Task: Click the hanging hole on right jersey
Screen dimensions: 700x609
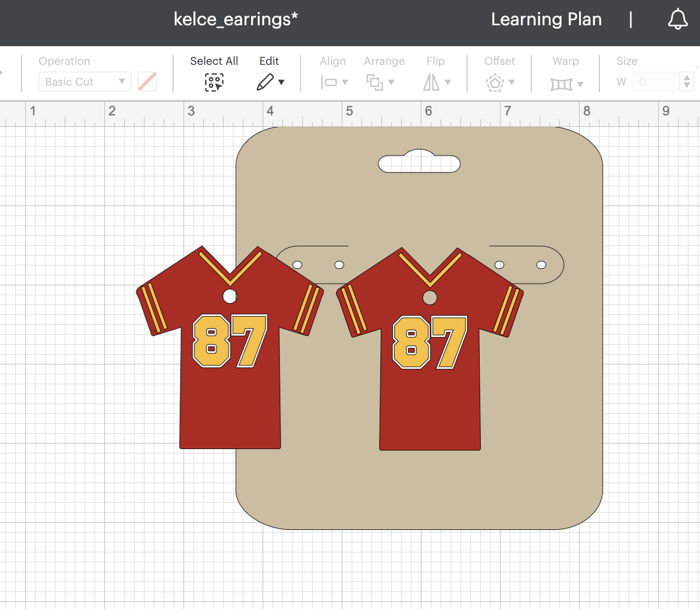Action: (x=430, y=298)
